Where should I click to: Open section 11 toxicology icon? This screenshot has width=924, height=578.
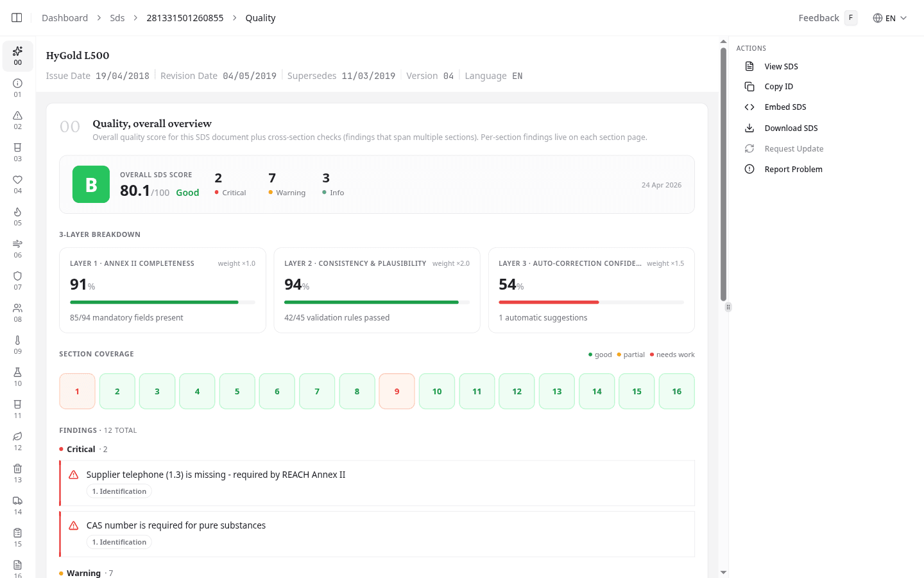(18, 405)
